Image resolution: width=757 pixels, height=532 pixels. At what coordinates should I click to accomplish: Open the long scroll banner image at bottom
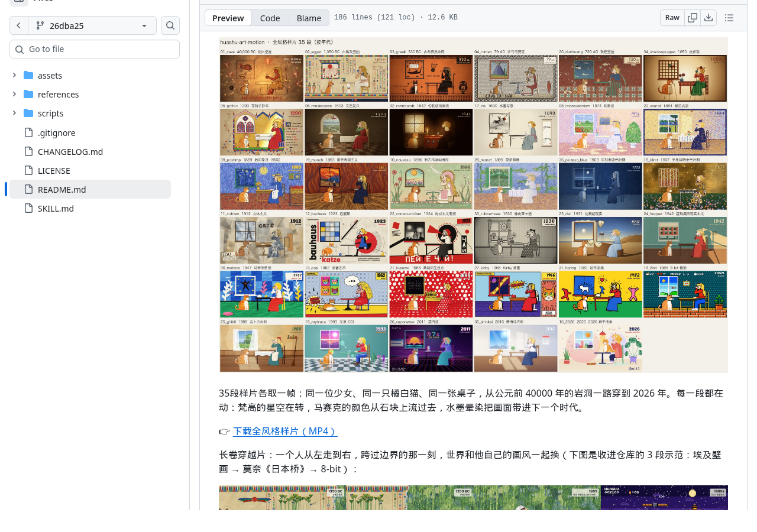coord(473,498)
